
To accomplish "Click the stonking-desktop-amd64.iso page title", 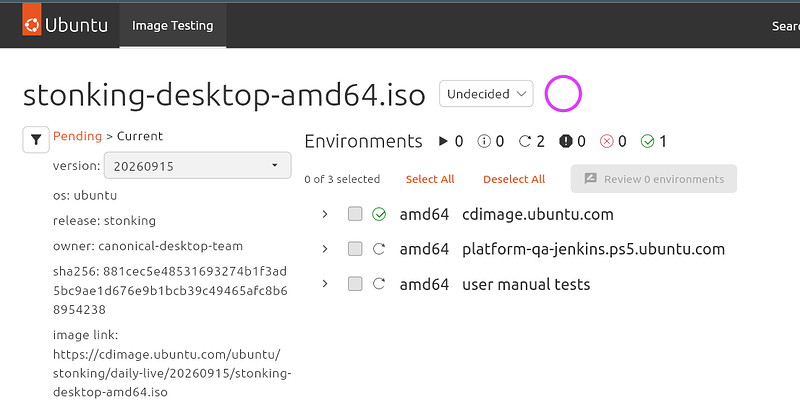I will 224,95.
